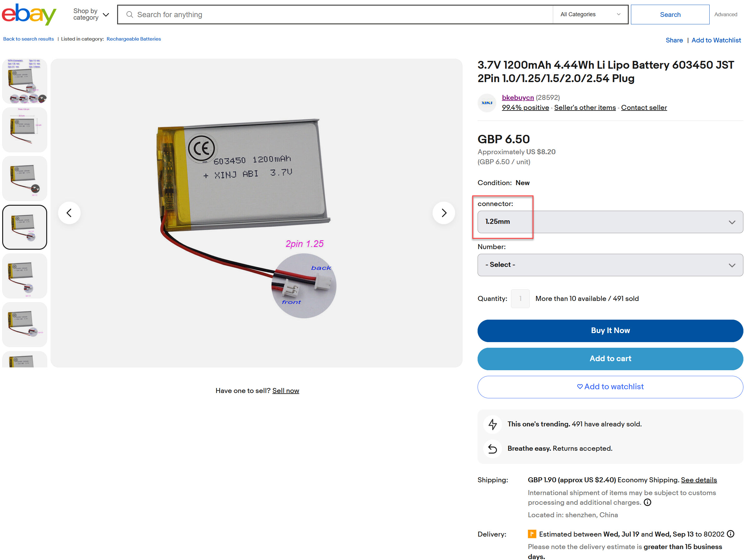Expand the connector dropdown showing 1.25mm
This screenshot has width=744, height=560.
pos(610,222)
